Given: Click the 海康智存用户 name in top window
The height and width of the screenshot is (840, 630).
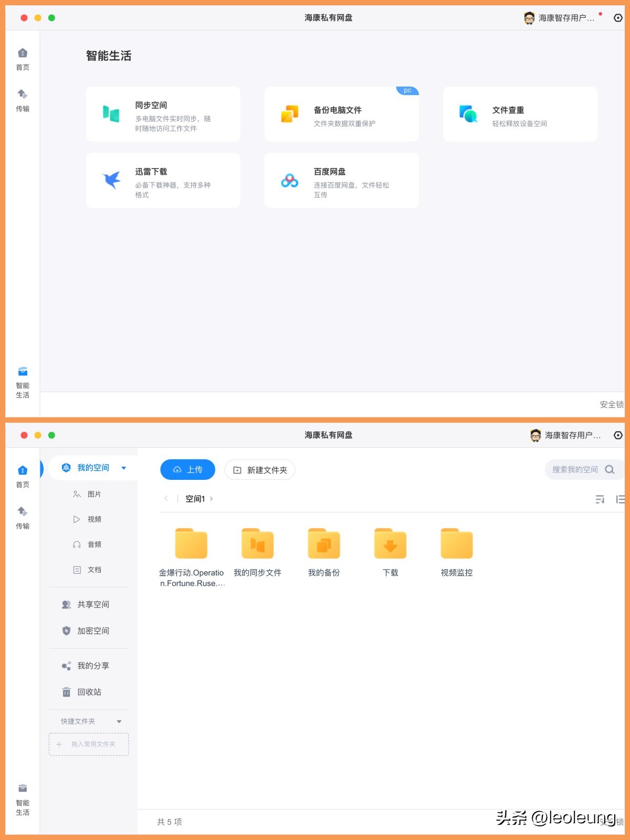Looking at the screenshot, I should [x=566, y=18].
